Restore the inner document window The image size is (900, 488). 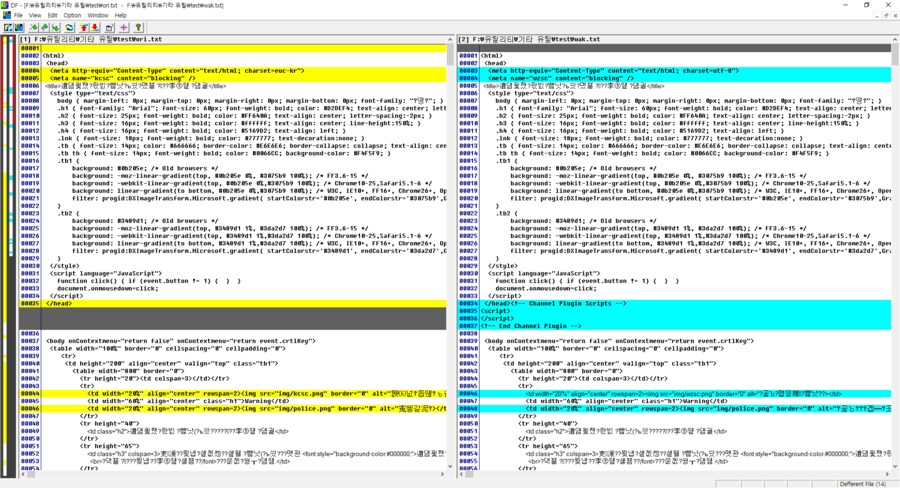coord(886,16)
